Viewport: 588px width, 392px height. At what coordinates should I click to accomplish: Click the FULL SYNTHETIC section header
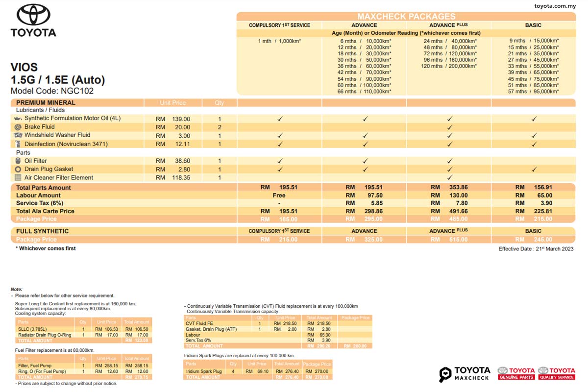coord(43,231)
